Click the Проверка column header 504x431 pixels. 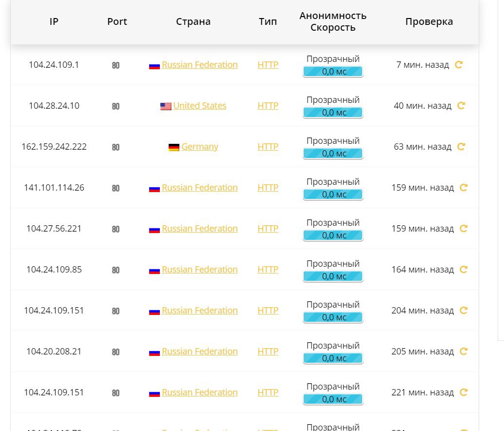(x=429, y=21)
